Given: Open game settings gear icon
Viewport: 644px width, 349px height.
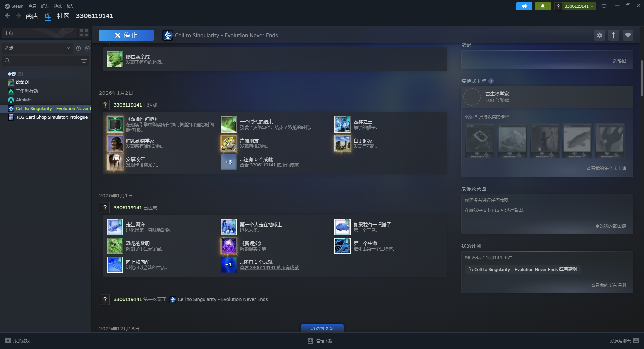Looking at the screenshot, I should tap(600, 35).
